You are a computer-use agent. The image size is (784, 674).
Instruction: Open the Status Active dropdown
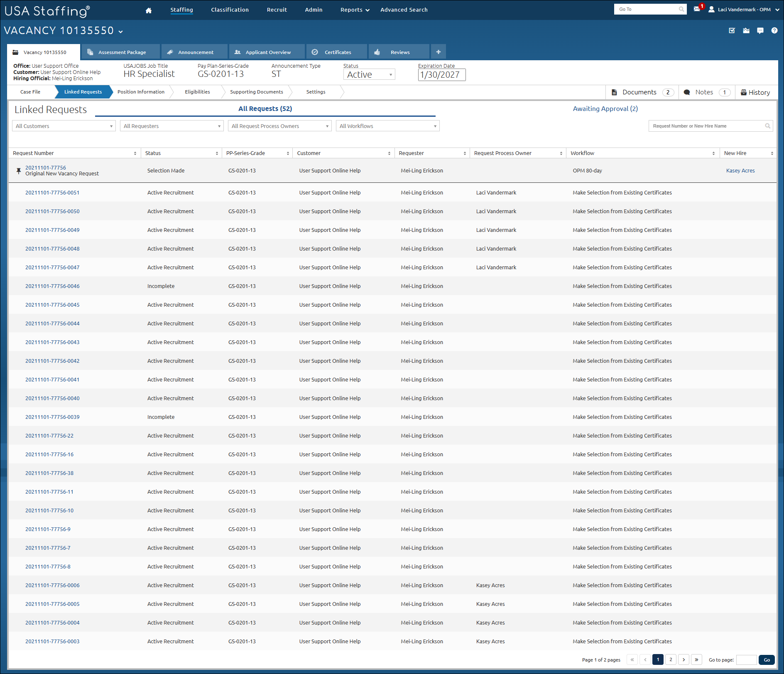pos(369,74)
